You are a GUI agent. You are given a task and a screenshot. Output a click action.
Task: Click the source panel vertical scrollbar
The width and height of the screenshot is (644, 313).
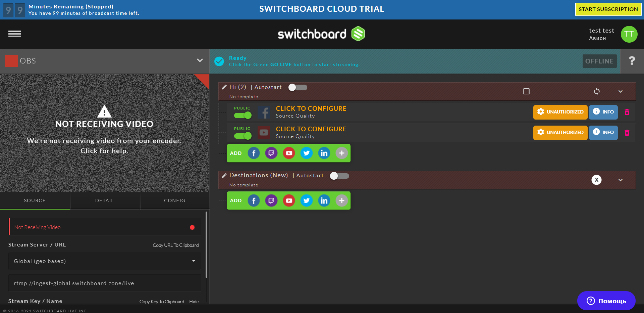(x=206, y=244)
